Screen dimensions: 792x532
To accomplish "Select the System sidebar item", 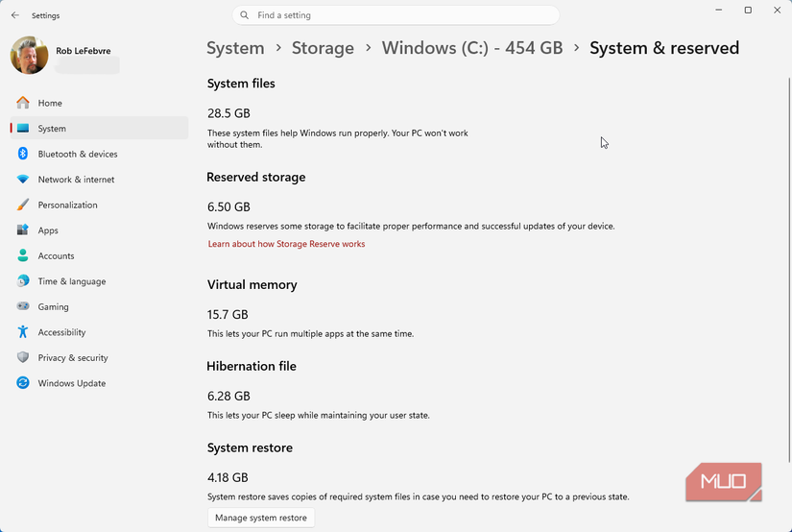I will pos(98,129).
